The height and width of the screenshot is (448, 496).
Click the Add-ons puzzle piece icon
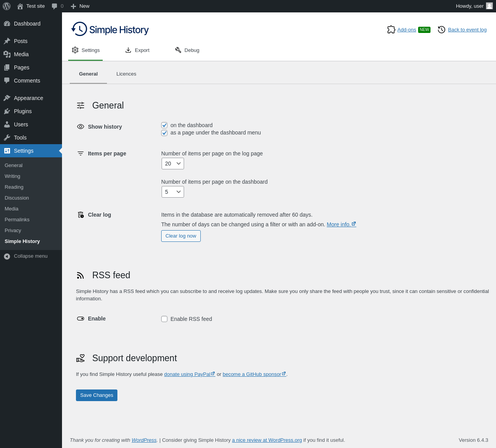(391, 30)
